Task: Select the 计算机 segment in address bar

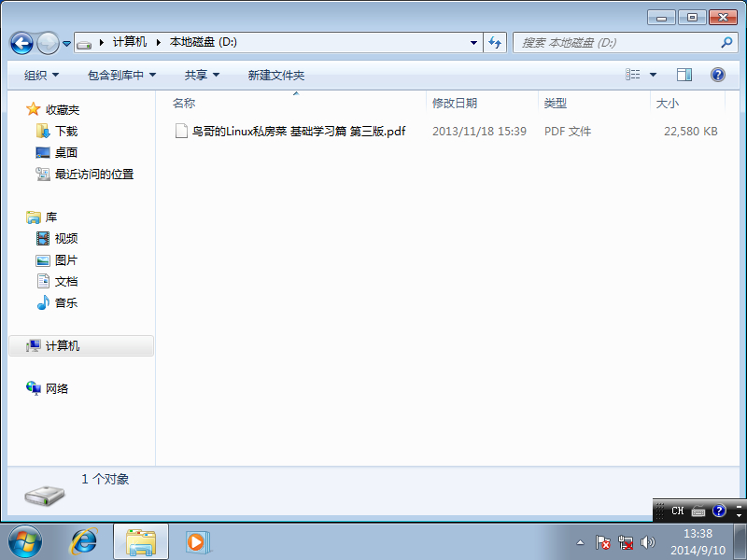Action: point(129,42)
